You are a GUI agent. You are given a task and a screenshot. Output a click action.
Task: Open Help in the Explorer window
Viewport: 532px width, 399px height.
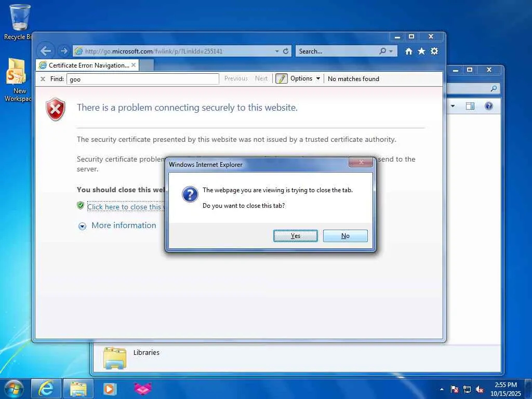pyautogui.click(x=488, y=106)
